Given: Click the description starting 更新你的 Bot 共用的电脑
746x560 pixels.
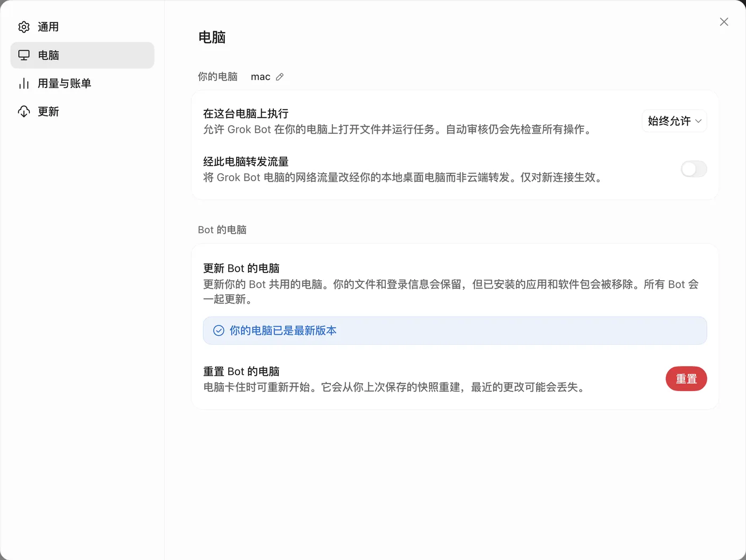Looking at the screenshot, I should point(451,291).
